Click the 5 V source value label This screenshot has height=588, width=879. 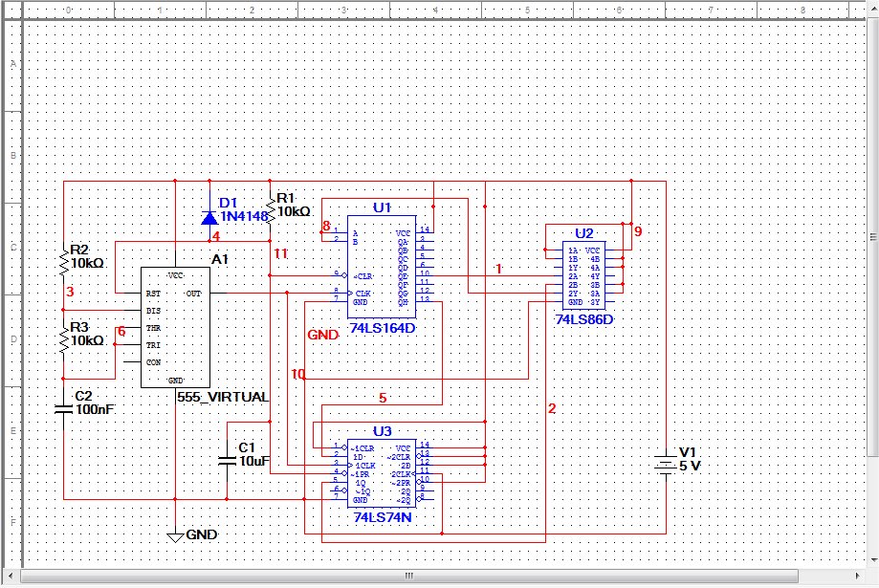690,466
